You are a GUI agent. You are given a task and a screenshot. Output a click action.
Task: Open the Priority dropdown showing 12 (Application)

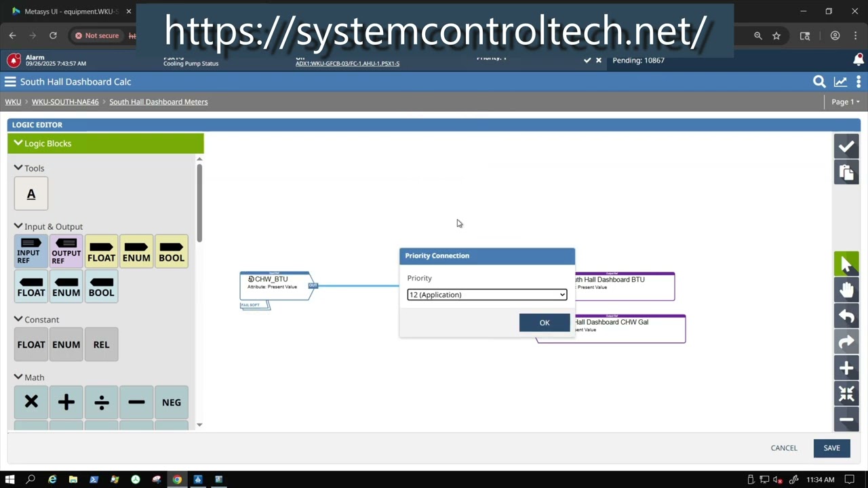point(487,295)
